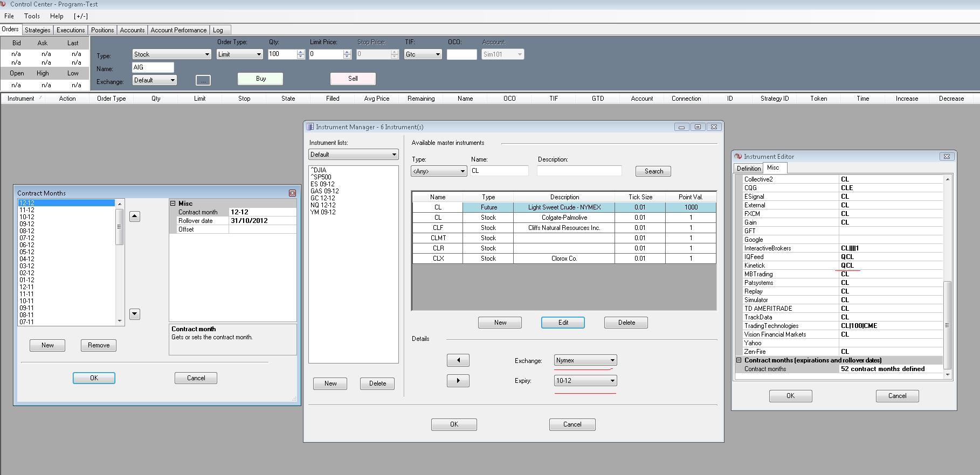Move contract month down with arrow button
This screenshot has width=980, height=475.
coord(135,314)
